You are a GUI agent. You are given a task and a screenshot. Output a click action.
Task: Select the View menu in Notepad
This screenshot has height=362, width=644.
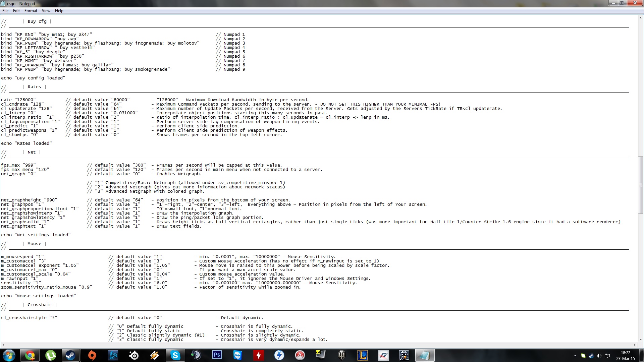click(x=45, y=10)
